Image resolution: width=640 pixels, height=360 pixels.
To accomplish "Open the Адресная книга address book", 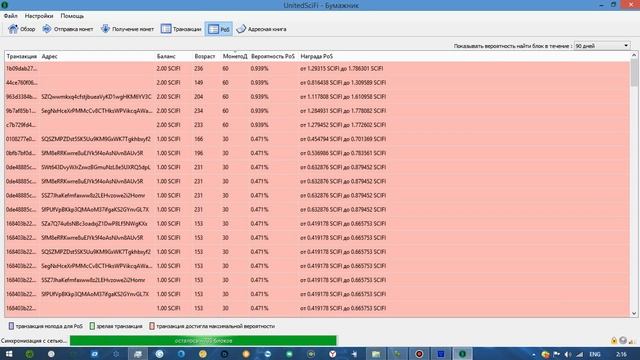I will (262, 29).
